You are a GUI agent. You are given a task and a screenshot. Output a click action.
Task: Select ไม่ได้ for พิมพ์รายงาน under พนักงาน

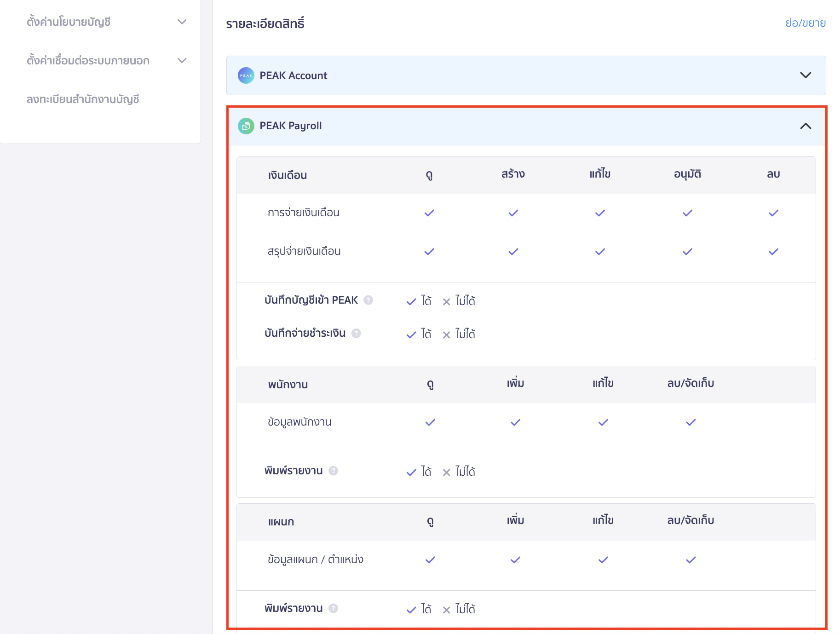pos(459,472)
